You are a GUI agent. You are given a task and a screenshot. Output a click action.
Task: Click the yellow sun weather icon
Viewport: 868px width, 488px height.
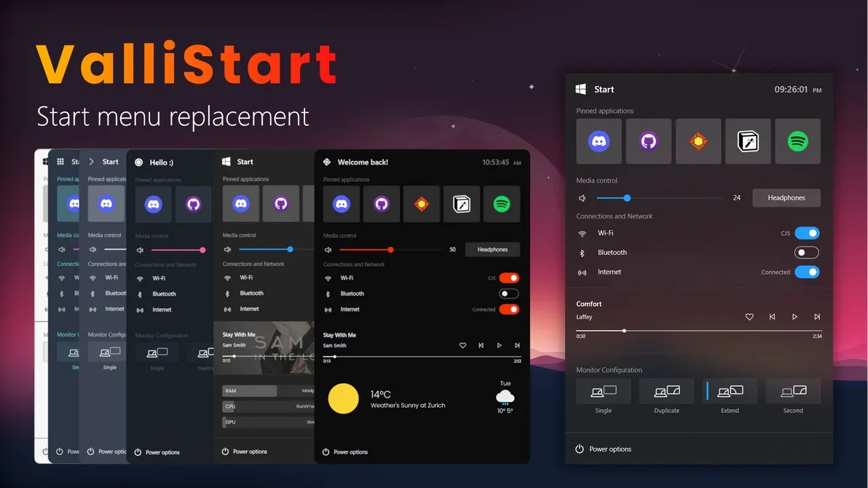[343, 398]
